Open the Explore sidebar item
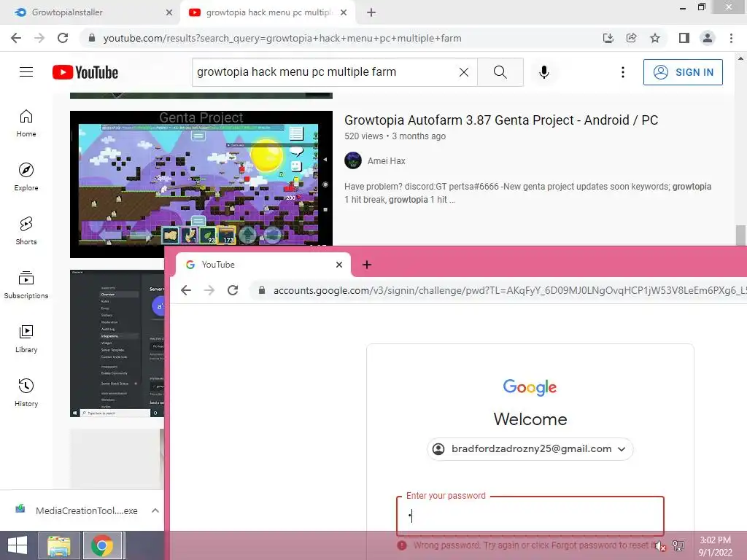The image size is (747, 560). pos(26,177)
